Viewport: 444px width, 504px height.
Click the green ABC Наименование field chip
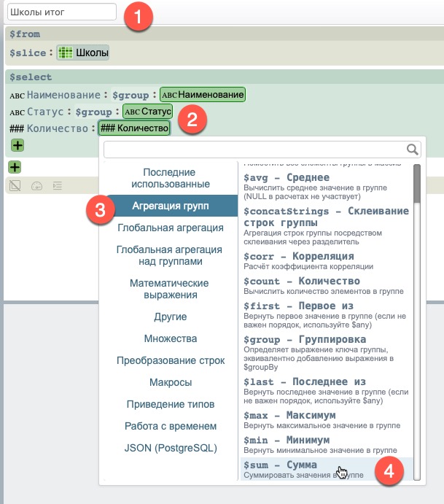(x=203, y=94)
